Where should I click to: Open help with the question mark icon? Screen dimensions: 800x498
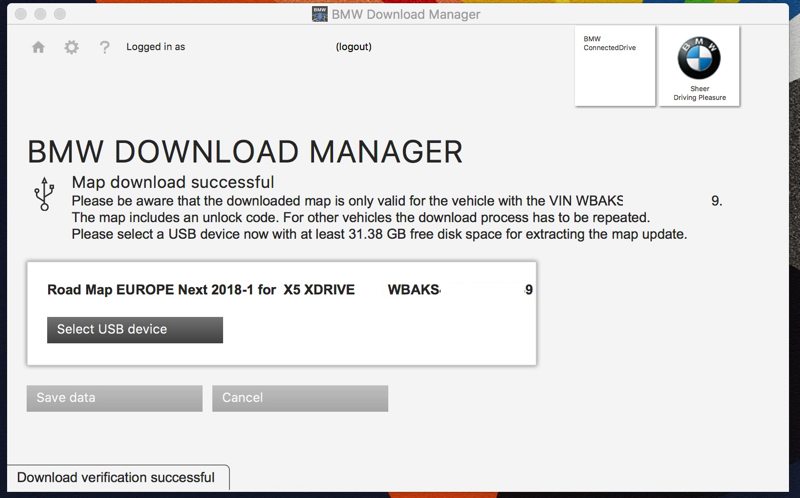pyautogui.click(x=104, y=47)
